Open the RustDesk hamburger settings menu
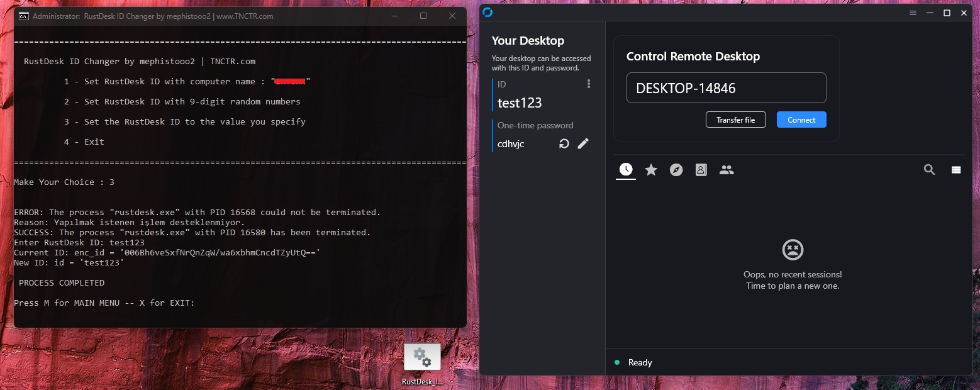The image size is (980, 390). tap(912, 12)
